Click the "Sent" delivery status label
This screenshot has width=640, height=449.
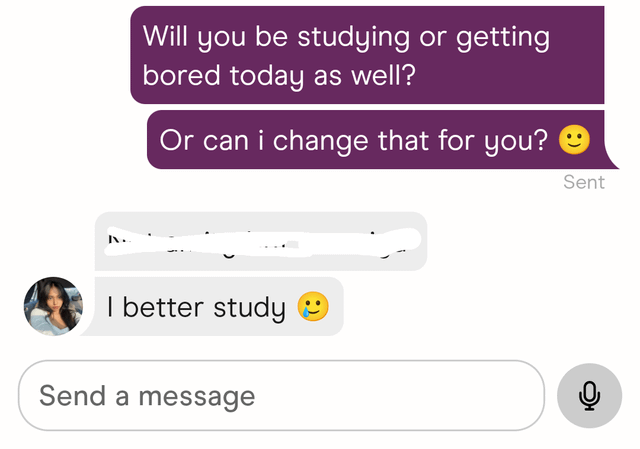click(x=584, y=182)
